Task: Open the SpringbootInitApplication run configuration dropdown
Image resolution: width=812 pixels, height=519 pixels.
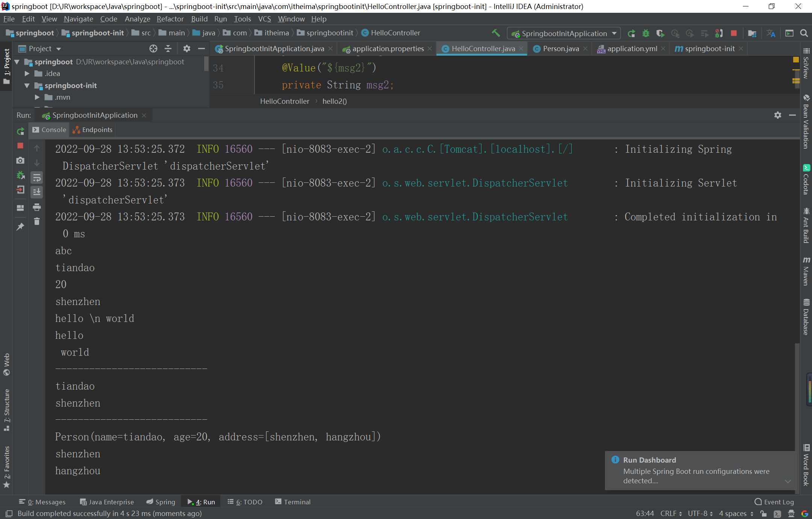Action: click(564, 33)
